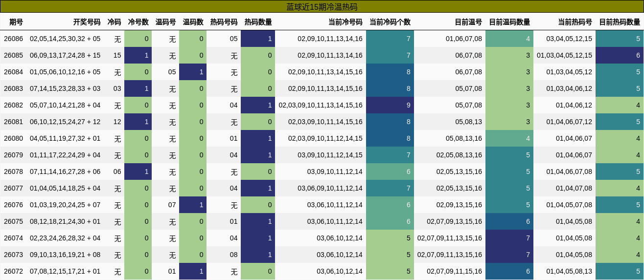644x280 pixels.
Task: Click period number 26074
Action: (x=13, y=238)
